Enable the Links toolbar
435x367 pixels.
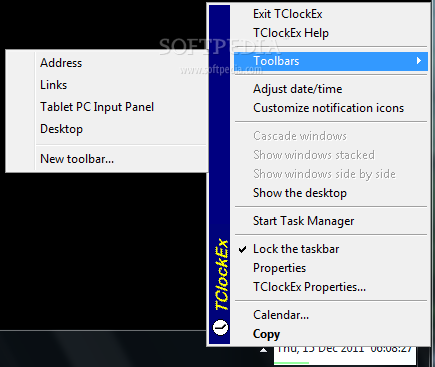click(x=107, y=85)
